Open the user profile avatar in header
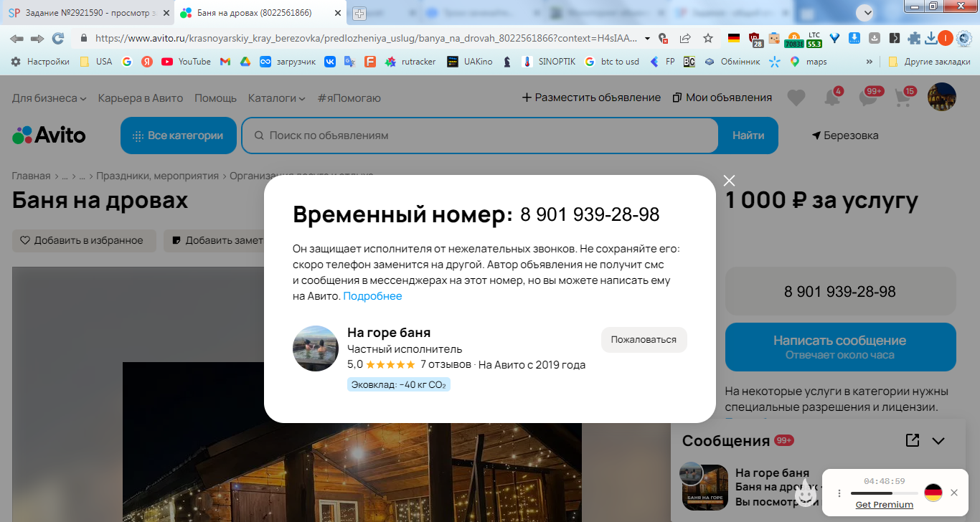This screenshot has height=522, width=980. coord(942,97)
